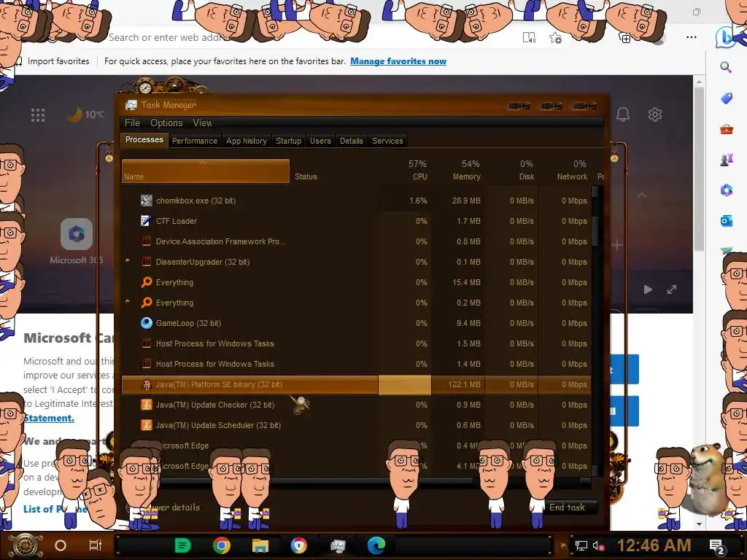Sort processes by Name column header

(205, 171)
